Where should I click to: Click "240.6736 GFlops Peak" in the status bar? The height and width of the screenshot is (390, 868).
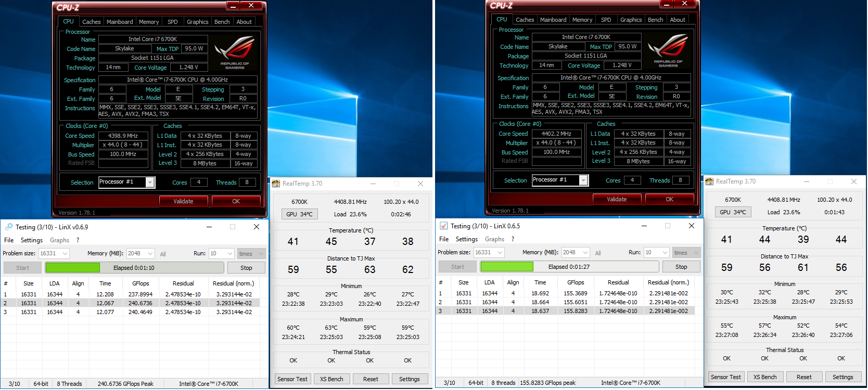(x=125, y=384)
